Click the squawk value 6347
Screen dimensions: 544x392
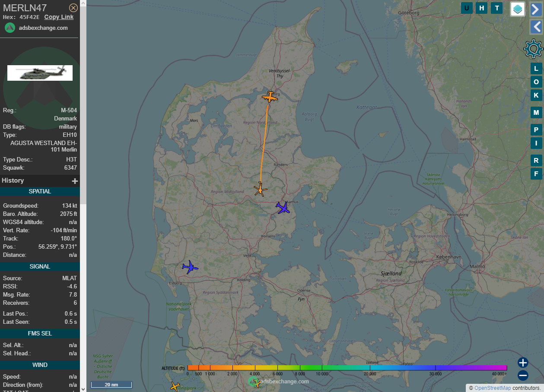tap(70, 168)
